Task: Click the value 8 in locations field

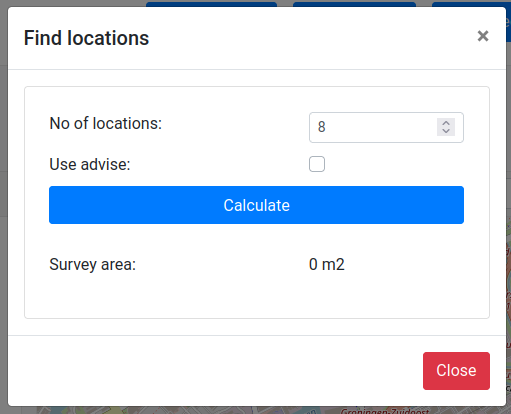Action: (321, 127)
